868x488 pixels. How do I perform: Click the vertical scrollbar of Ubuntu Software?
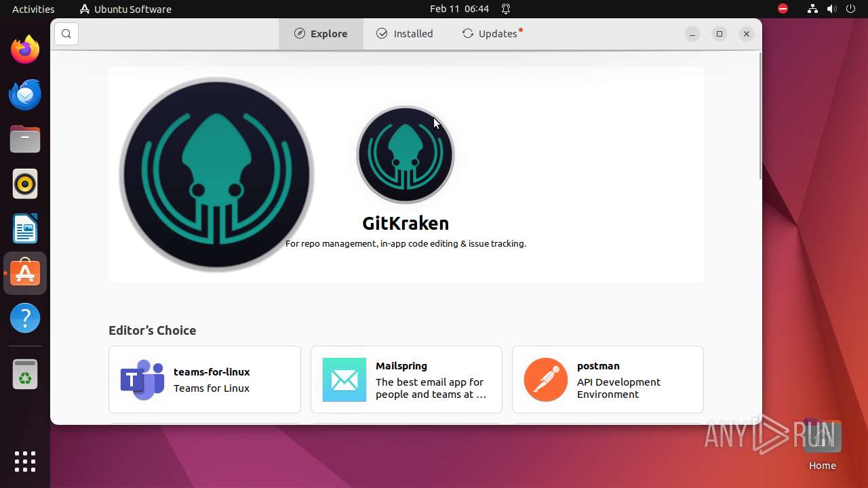759,117
